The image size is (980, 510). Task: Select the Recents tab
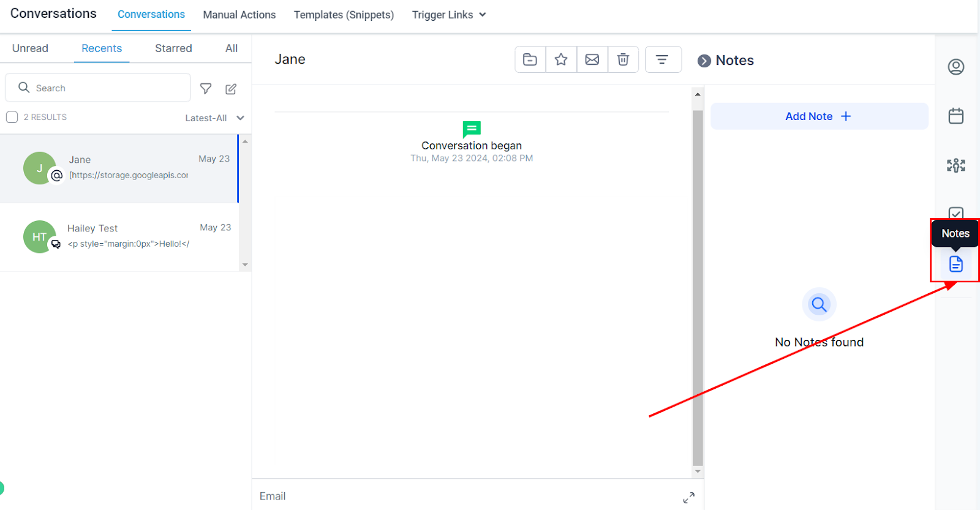[102, 48]
